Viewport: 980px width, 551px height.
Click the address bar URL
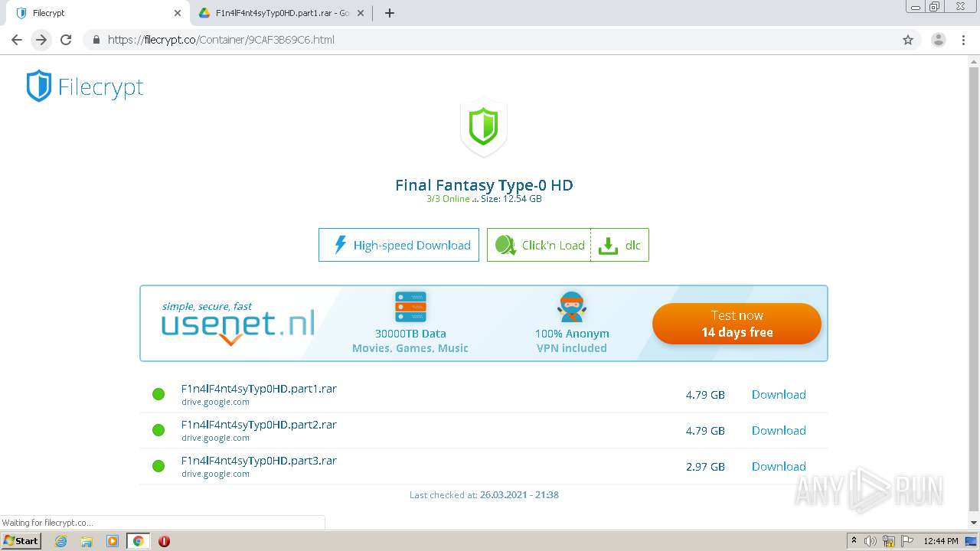coord(220,40)
